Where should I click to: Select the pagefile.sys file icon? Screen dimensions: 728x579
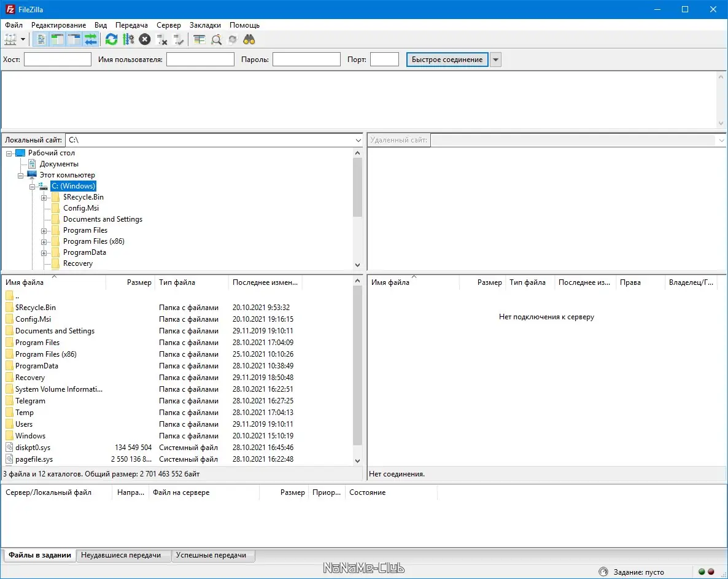pos(9,459)
